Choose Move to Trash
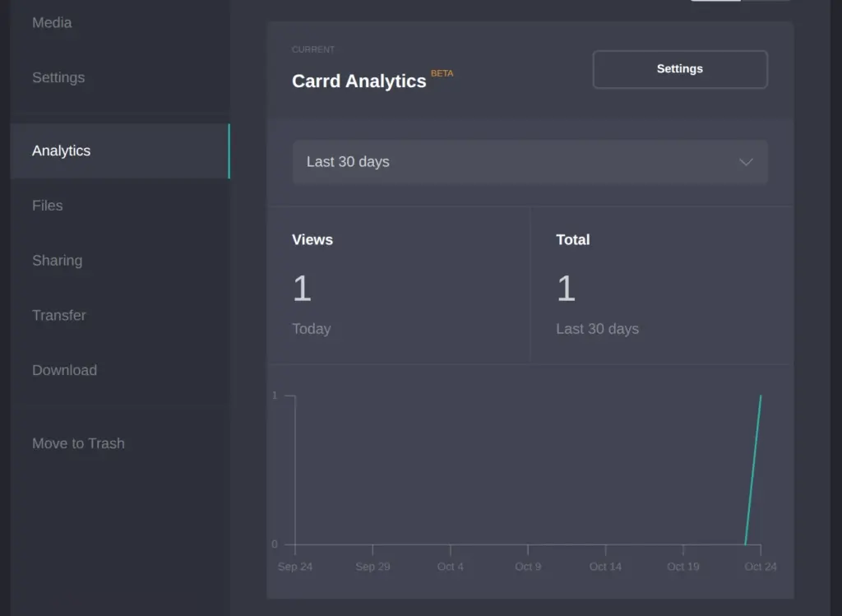Screen dimensions: 842x616 point(78,443)
